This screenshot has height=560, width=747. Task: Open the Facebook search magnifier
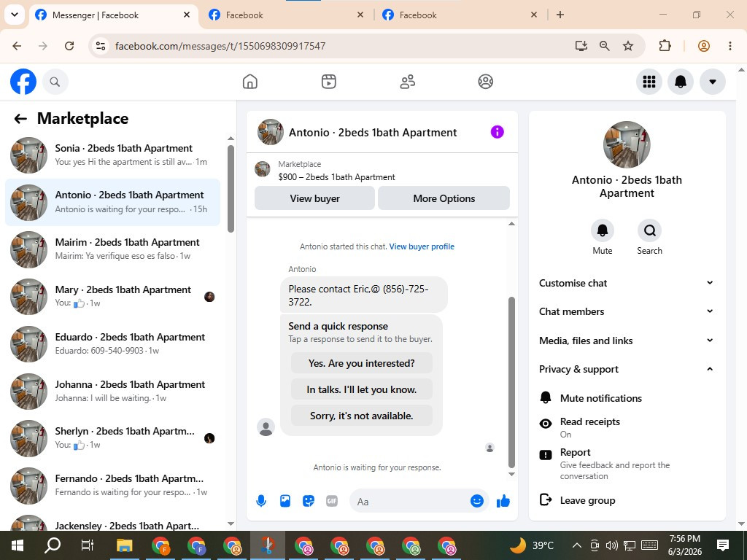[x=55, y=82]
